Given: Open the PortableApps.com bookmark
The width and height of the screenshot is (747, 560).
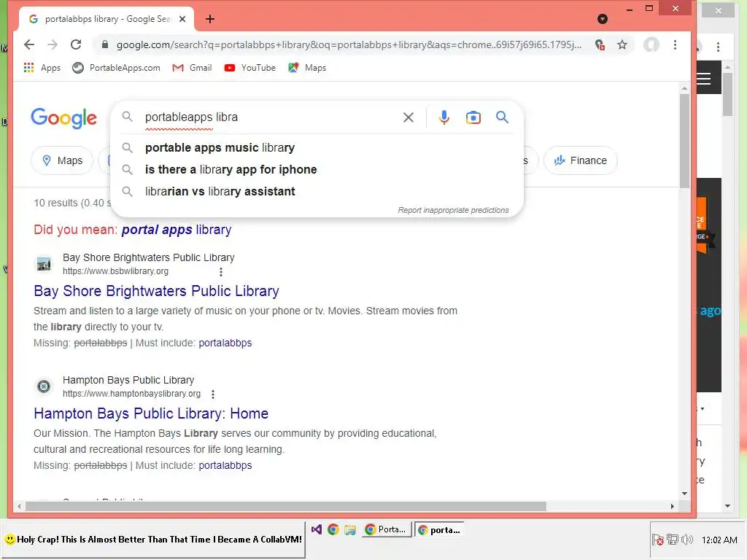Looking at the screenshot, I should click(116, 68).
